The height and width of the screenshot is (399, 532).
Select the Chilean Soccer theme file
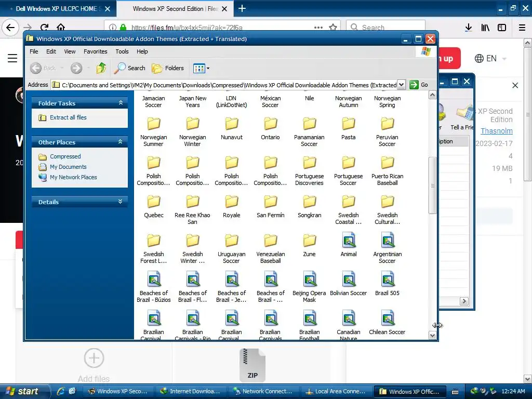pyautogui.click(x=387, y=322)
